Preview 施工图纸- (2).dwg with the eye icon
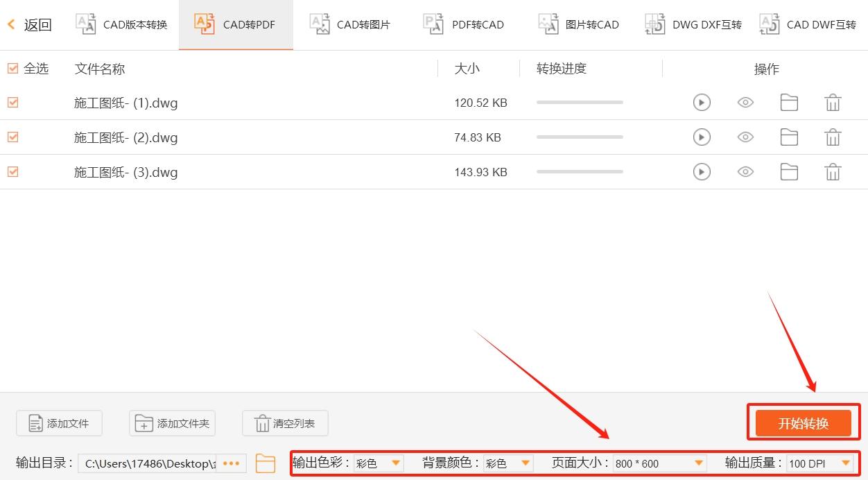 tap(745, 137)
